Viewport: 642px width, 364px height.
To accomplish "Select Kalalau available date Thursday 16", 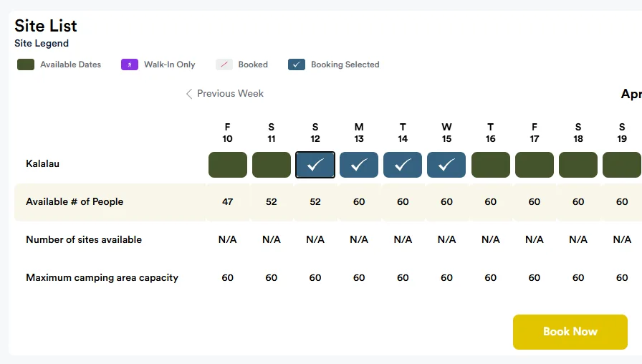I will (490, 165).
